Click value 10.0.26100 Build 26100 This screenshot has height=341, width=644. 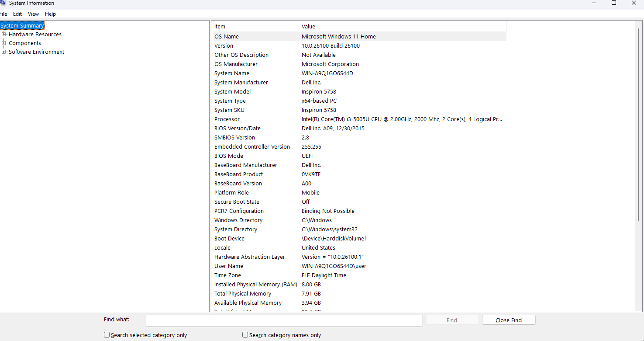pyautogui.click(x=331, y=46)
